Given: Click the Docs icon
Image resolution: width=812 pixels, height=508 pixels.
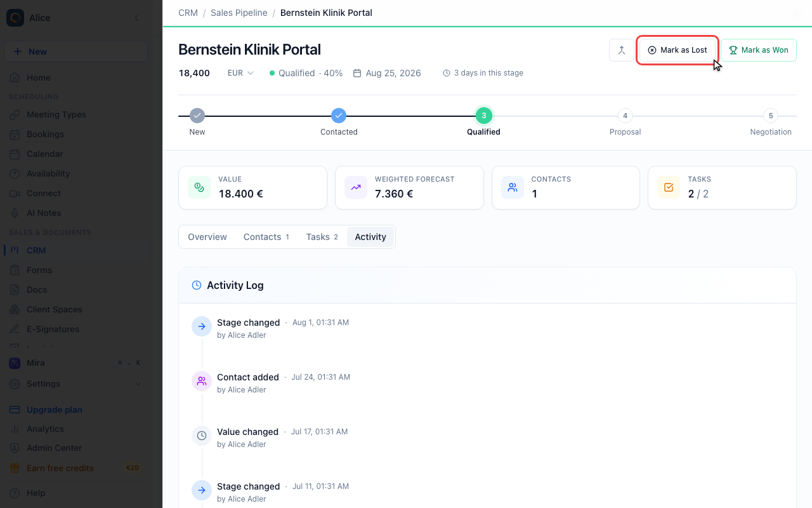Looking at the screenshot, I should click(x=15, y=290).
